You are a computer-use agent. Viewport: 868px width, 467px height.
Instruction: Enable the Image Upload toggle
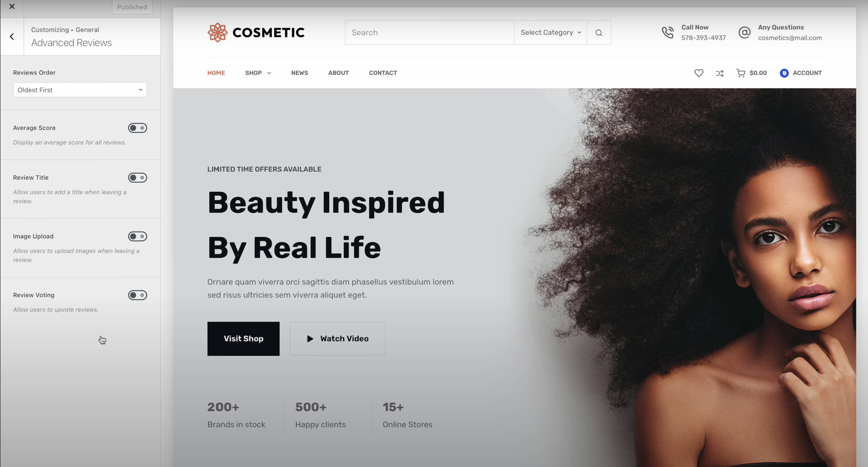tap(138, 237)
